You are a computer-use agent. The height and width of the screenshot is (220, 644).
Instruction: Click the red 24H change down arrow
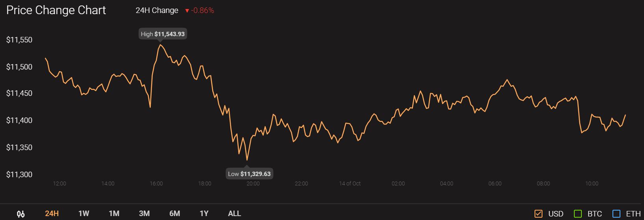(187, 11)
